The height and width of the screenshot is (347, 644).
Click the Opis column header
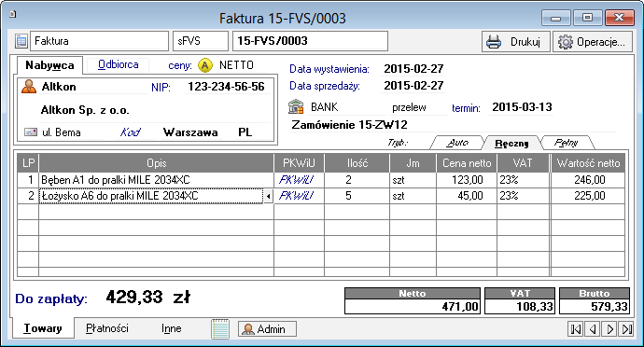pyautogui.click(x=156, y=163)
